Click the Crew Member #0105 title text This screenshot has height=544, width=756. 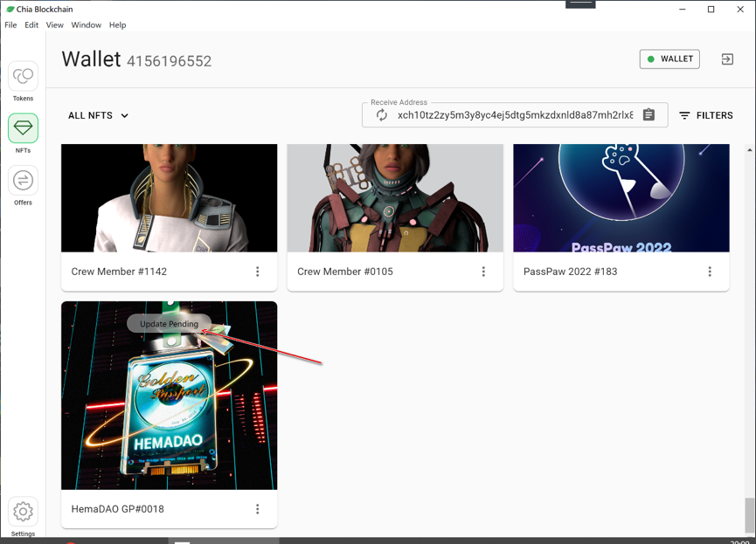(x=345, y=272)
